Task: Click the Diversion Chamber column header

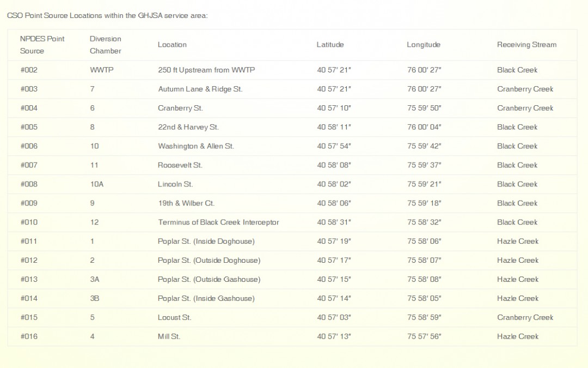Action: click(x=106, y=45)
